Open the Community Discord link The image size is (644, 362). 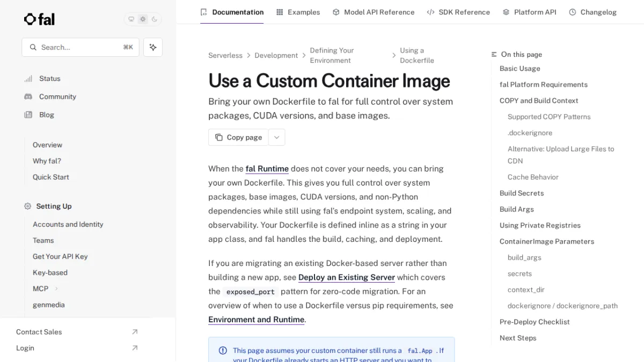[50, 97]
